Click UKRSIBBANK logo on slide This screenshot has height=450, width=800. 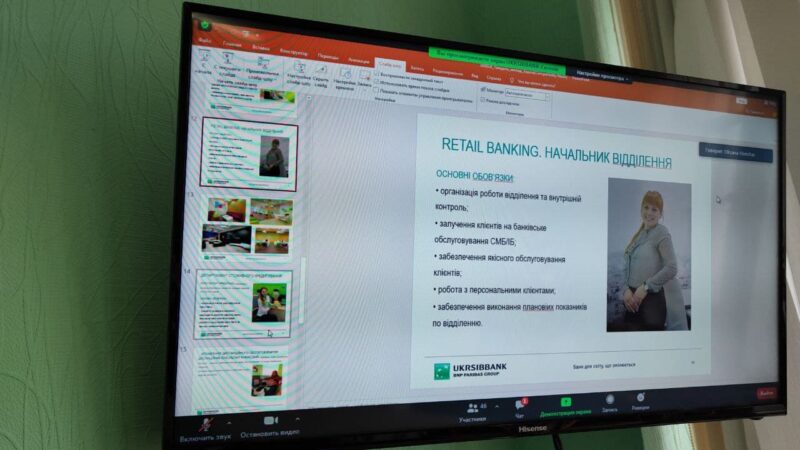pyautogui.click(x=470, y=370)
